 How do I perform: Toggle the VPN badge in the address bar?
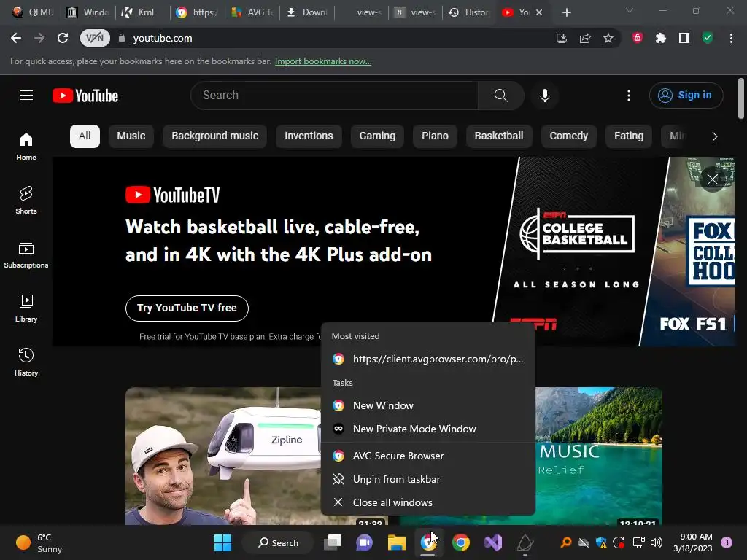coord(95,38)
